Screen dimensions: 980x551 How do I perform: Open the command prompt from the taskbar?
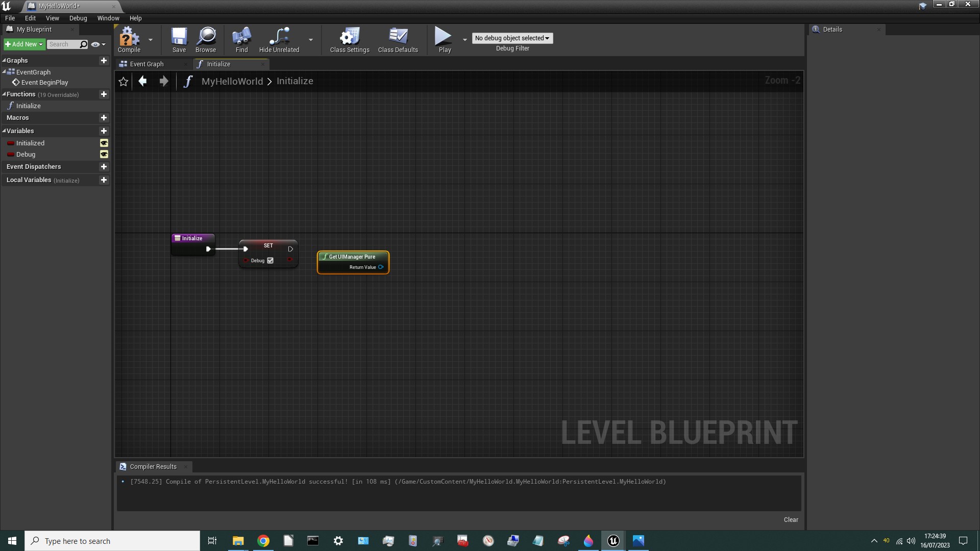313,541
